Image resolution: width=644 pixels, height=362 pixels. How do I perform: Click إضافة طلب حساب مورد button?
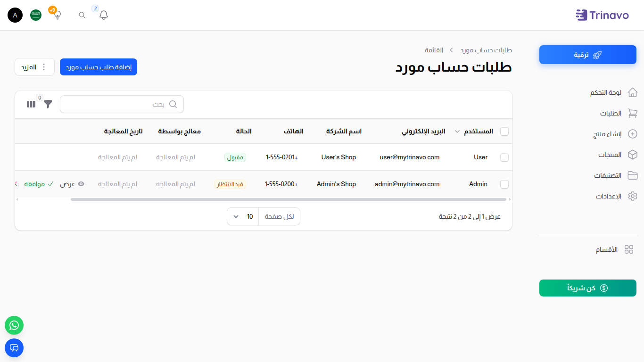coord(99,67)
